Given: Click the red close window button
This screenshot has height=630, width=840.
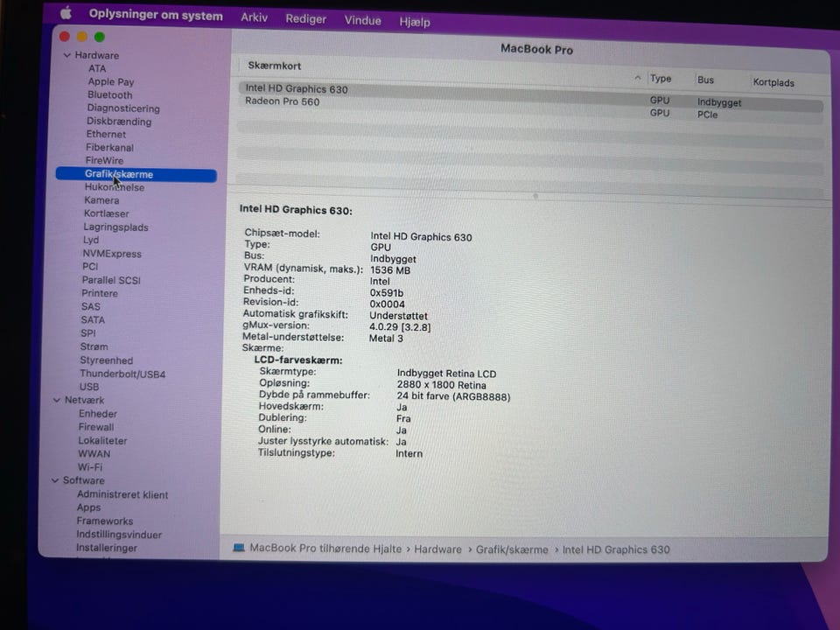Looking at the screenshot, I should [65, 36].
